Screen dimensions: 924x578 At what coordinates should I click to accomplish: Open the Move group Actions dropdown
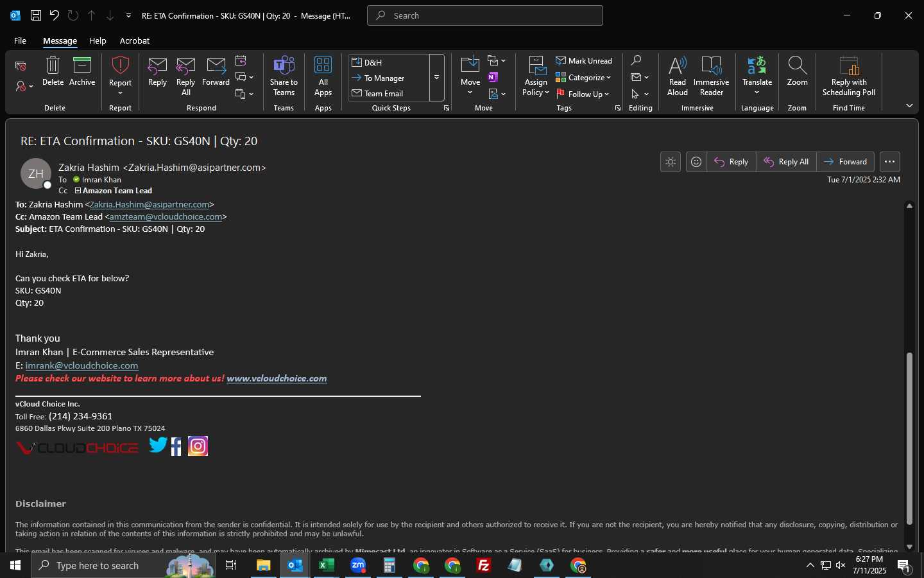point(497,94)
